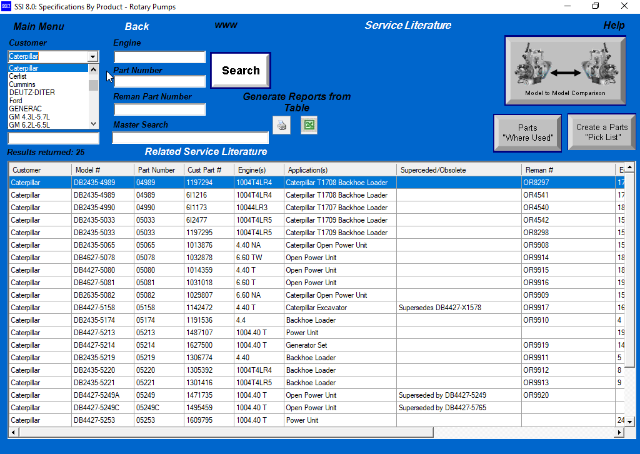Select model DB2435-4990 cell
This screenshot has width=640, height=454.
pos(103,207)
